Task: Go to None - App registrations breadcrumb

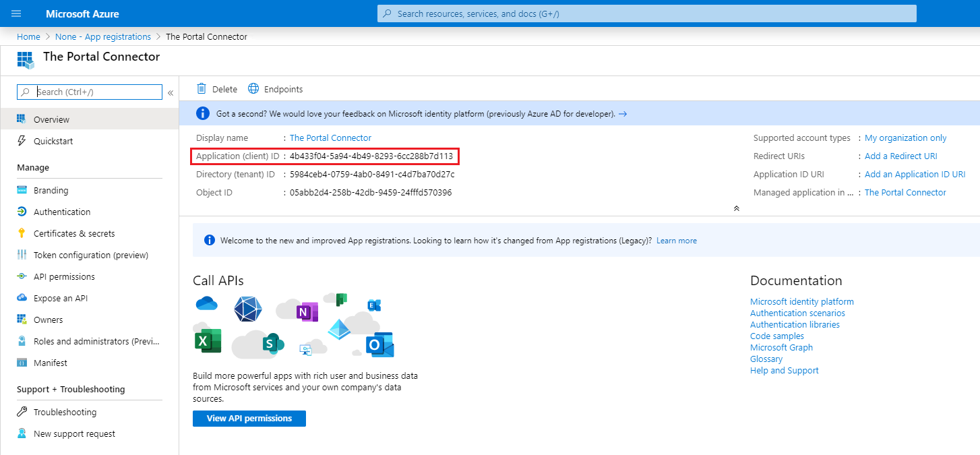Action: 103,37
